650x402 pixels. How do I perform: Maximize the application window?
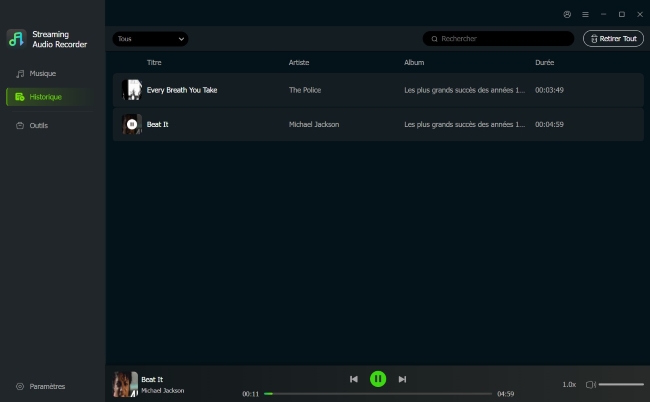622,15
